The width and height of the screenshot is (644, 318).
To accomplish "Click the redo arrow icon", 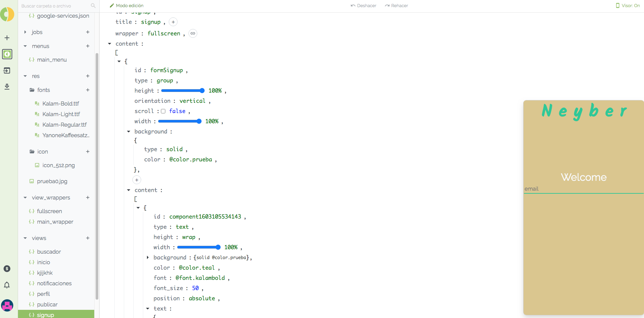I will tap(387, 6).
